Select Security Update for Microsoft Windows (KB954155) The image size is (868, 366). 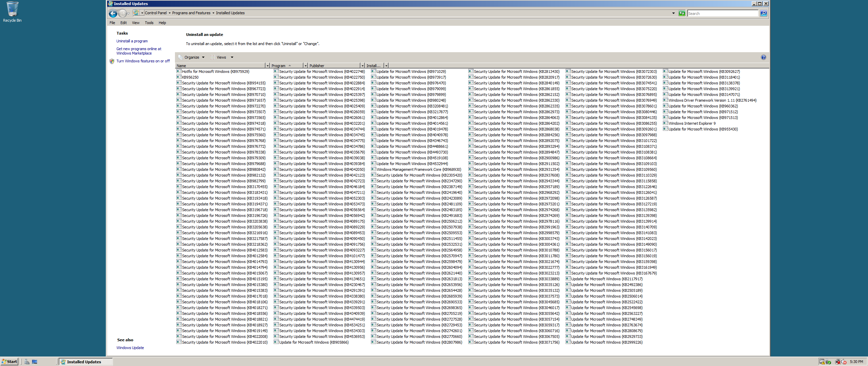pos(221,83)
